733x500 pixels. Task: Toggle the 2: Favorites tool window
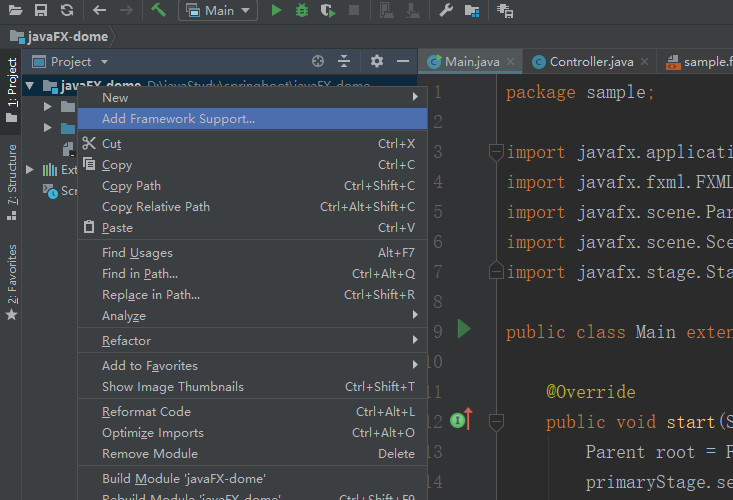tap(11, 282)
